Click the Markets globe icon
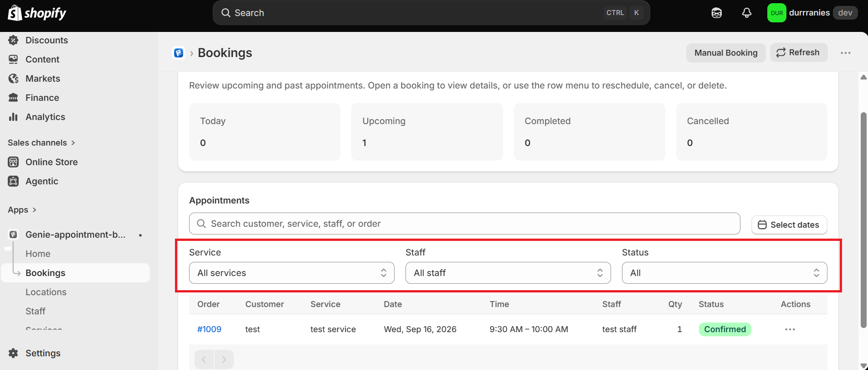 [14, 78]
